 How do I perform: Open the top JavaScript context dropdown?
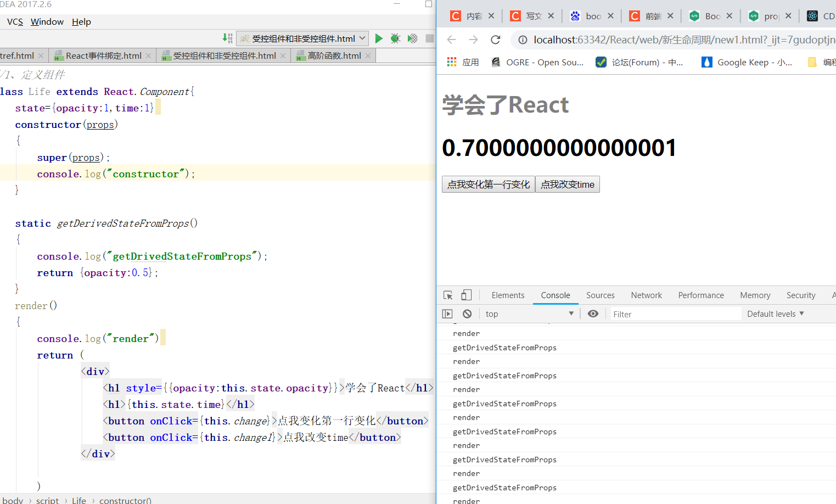point(530,314)
